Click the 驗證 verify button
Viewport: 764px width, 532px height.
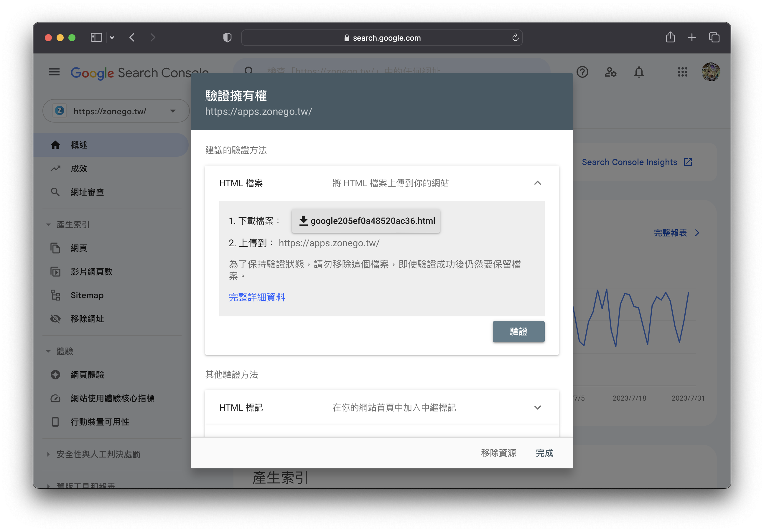tap(518, 332)
